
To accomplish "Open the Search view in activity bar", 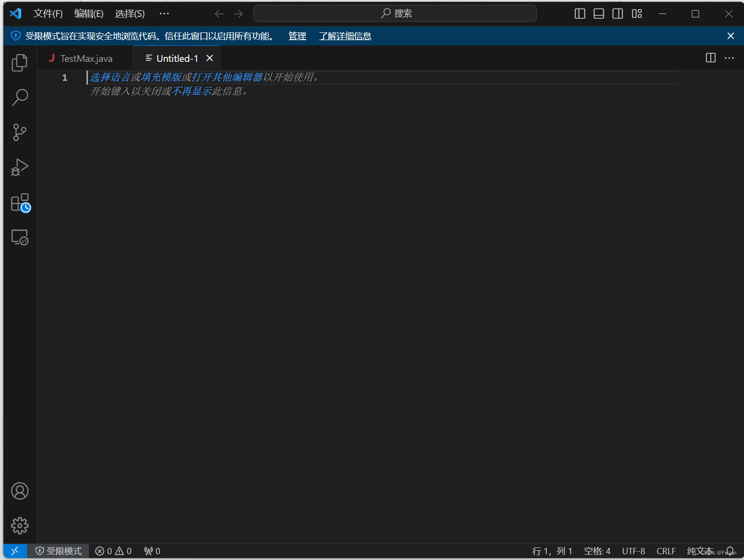I will pos(20,97).
